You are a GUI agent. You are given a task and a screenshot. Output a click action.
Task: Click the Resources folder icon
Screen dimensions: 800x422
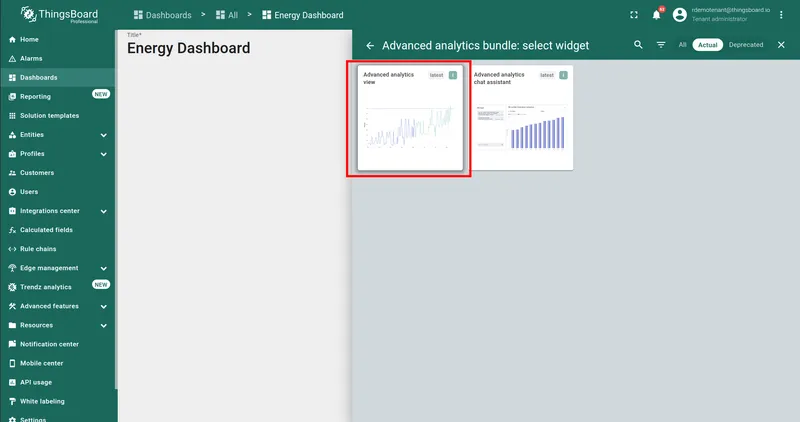coord(12,325)
